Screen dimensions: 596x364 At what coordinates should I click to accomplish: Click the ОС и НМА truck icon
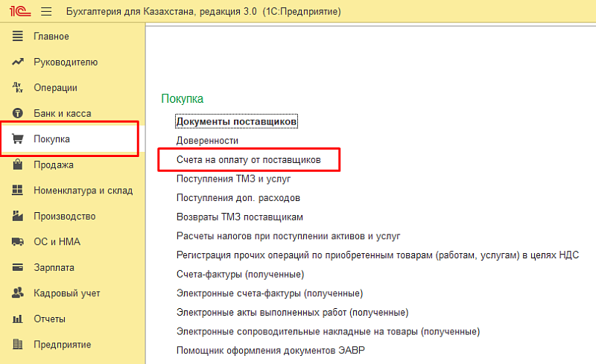click(19, 242)
